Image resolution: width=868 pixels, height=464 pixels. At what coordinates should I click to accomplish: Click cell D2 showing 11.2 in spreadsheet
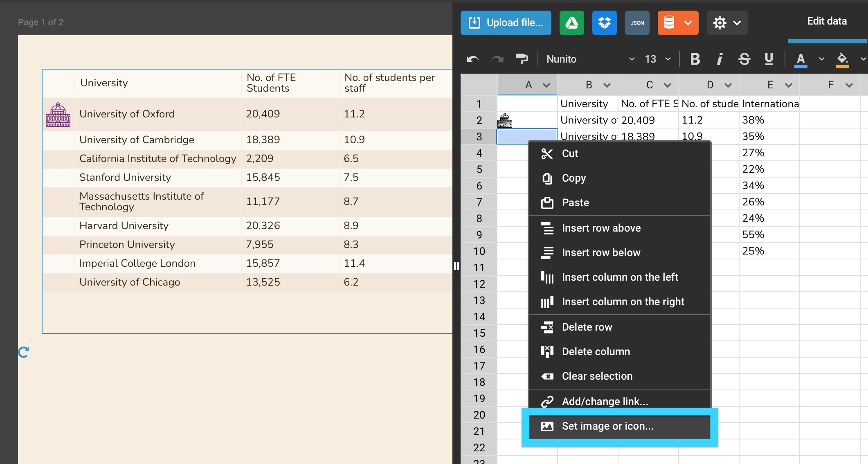tap(708, 120)
